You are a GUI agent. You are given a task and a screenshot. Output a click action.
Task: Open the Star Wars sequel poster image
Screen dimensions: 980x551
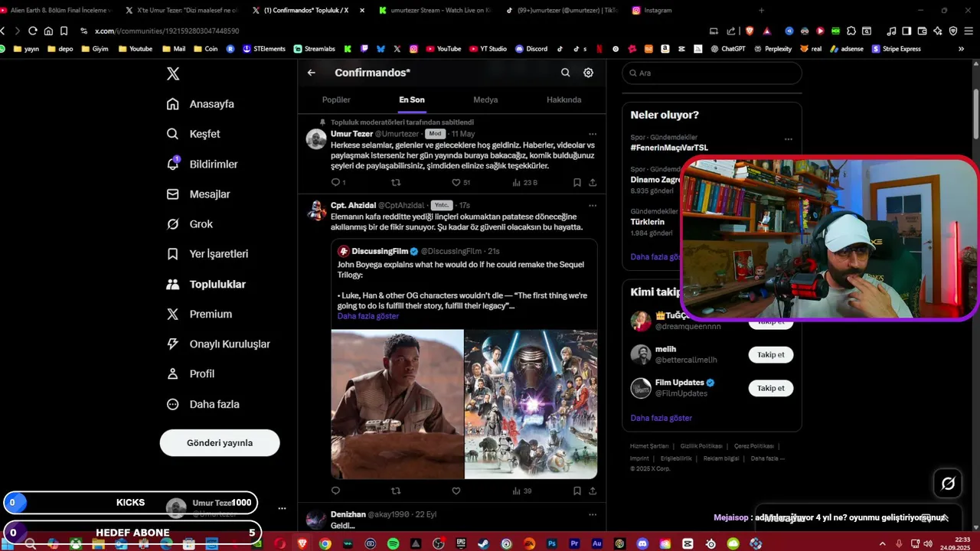pos(531,404)
